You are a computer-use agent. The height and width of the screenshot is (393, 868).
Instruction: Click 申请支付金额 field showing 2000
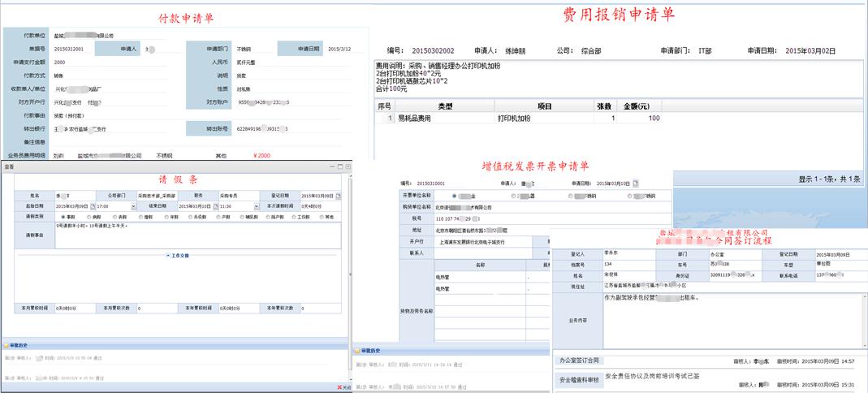click(x=109, y=63)
